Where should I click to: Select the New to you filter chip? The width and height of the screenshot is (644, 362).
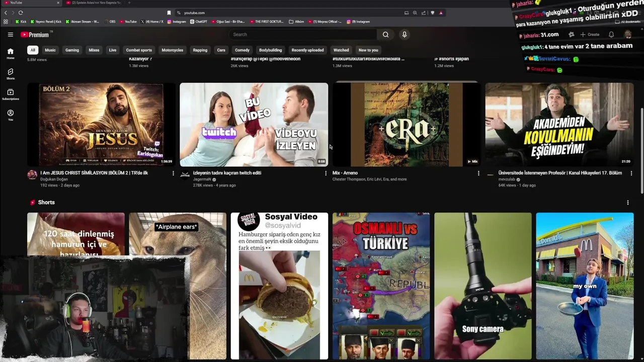click(x=368, y=50)
